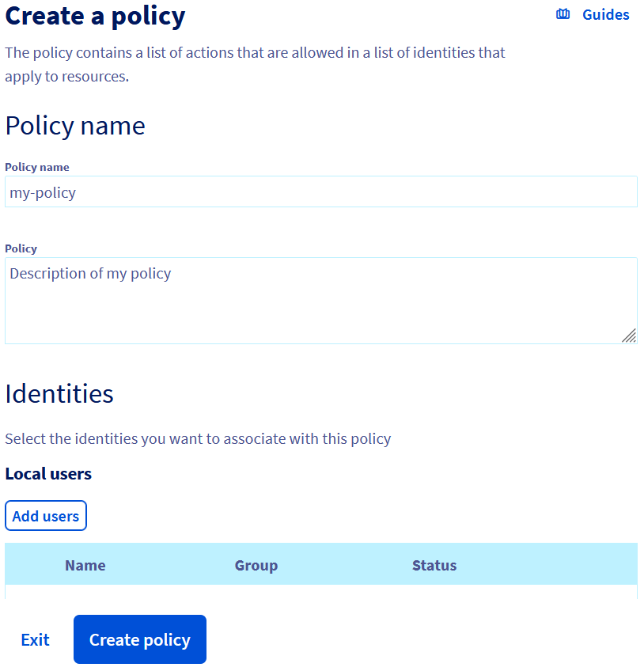Click the identities instruction text
644x671 pixels.
198,438
